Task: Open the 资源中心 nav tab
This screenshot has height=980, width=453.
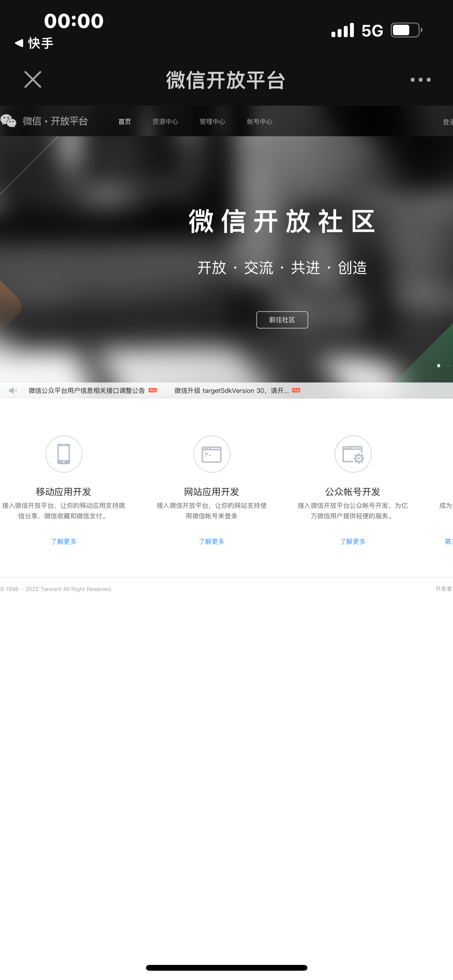Action: coord(165,122)
